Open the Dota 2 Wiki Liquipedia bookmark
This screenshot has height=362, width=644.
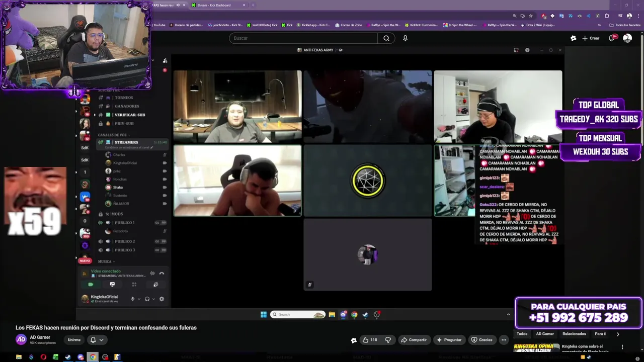pos(538,25)
